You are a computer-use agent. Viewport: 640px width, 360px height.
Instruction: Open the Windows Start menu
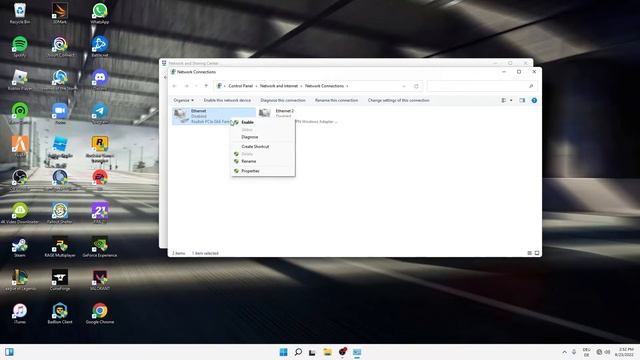[283, 352]
